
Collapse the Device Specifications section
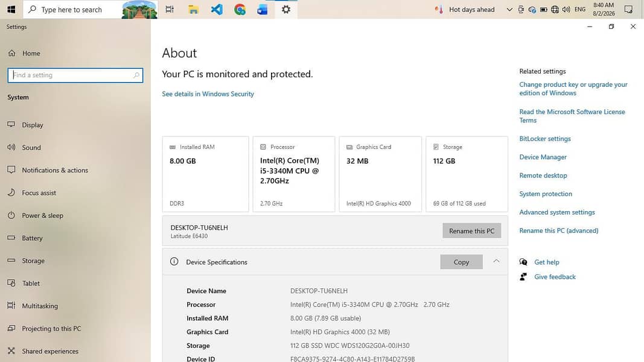(496, 261)
